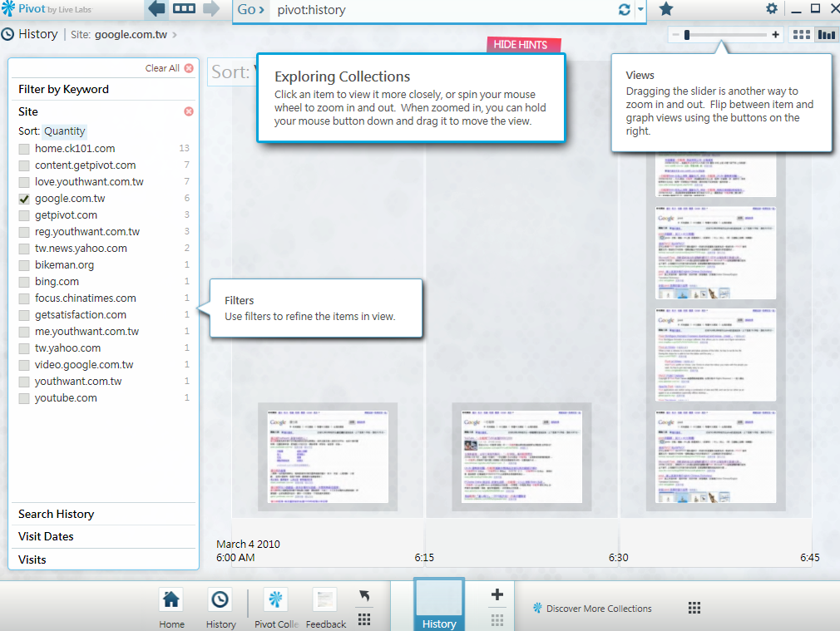The image size is (840, 631).
Task: Open the Quantity sort dropdown
Action: [64, 131]
